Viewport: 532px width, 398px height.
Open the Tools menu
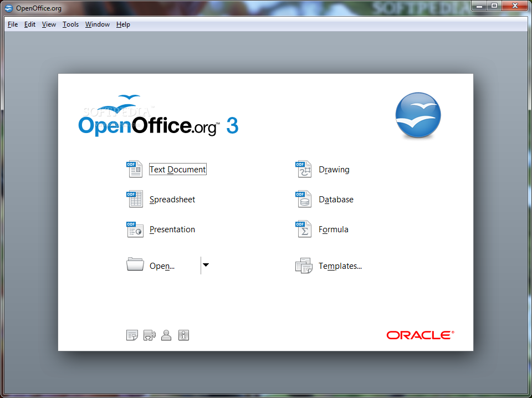pos(70,24)
